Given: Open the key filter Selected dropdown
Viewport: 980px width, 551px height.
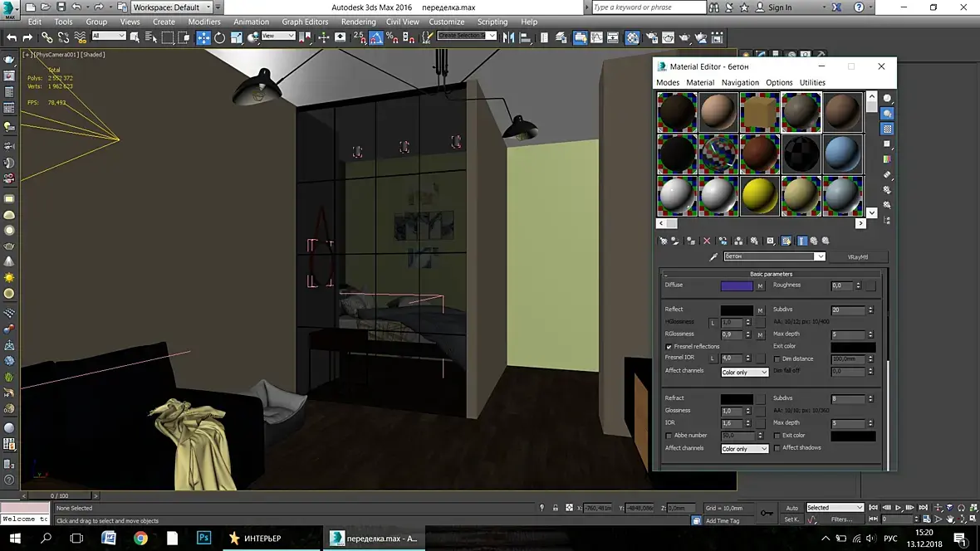Looking at the screenshot, I should pos(835,508).
